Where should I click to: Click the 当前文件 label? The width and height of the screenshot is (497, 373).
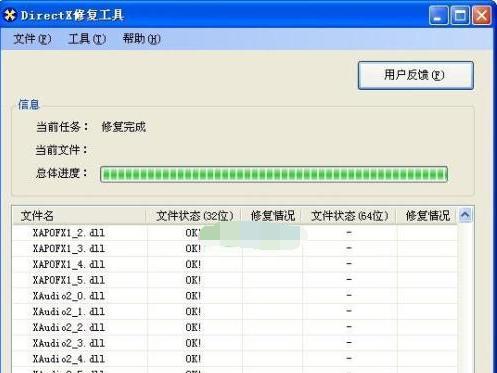pos(62,150)
